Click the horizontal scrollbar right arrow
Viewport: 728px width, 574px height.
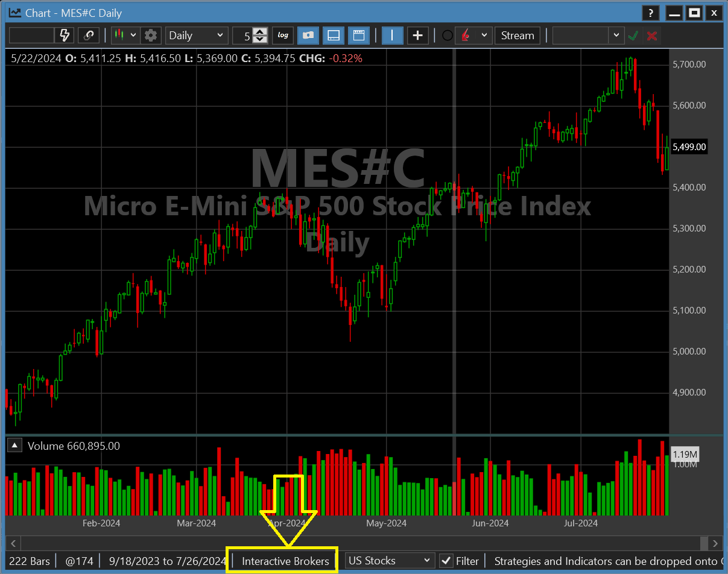pyautogui.click(x=715, y=543)
